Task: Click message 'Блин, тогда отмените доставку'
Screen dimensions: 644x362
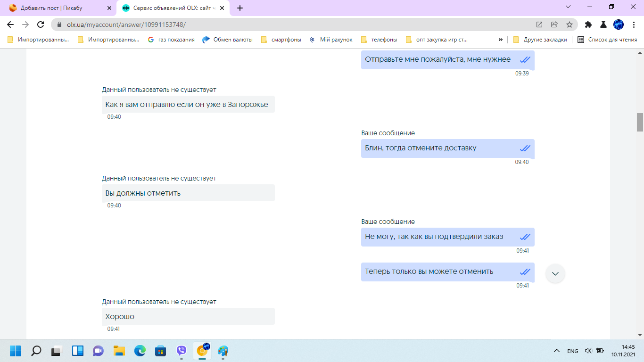Action: click(x=448, y=148)
